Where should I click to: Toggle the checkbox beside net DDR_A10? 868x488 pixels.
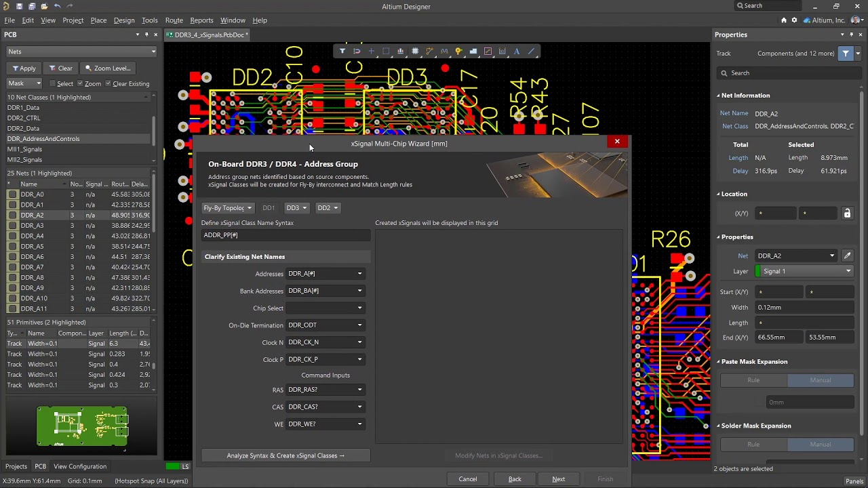(x=12, y=299)
